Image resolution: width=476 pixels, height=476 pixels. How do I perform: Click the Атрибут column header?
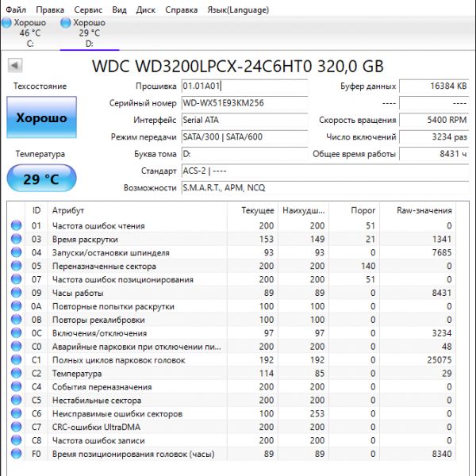pos(137,210)
